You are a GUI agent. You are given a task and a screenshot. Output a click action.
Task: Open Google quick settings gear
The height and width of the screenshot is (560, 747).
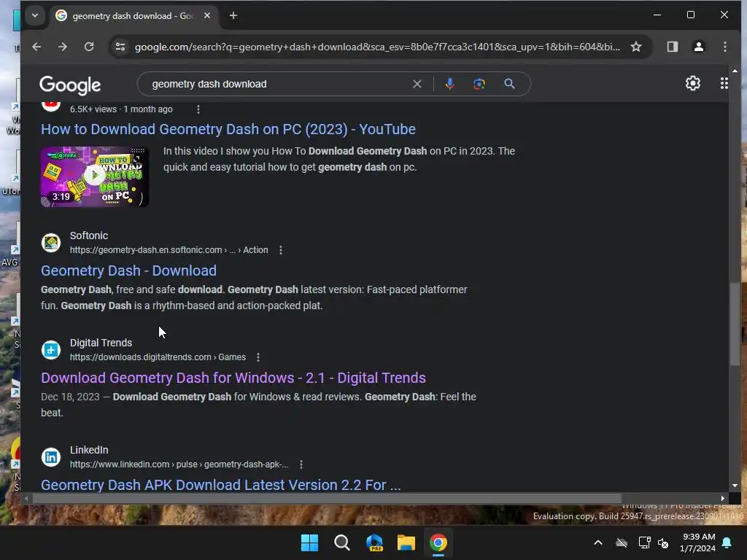coord(692,83)
